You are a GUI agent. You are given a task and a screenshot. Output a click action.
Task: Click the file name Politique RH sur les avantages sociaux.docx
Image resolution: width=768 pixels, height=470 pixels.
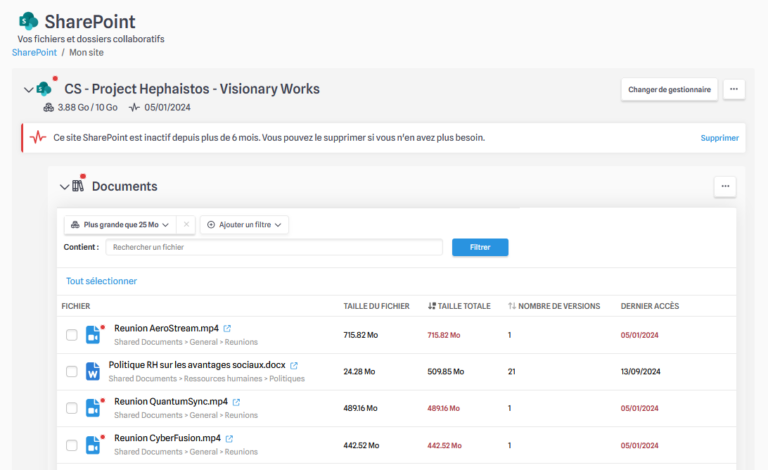pos(197,365)
